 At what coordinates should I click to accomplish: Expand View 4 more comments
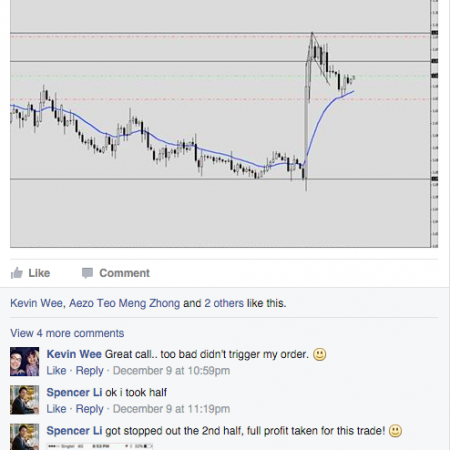pos(67,333)
